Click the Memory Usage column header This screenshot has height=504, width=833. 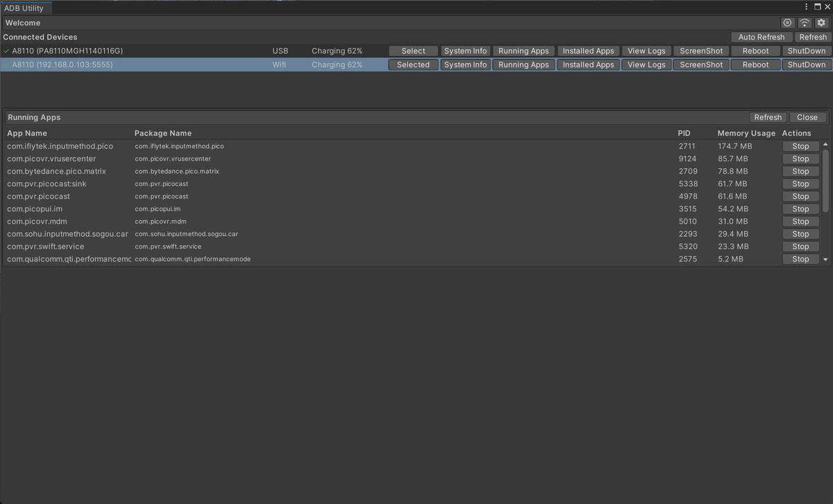coord(746,133)
